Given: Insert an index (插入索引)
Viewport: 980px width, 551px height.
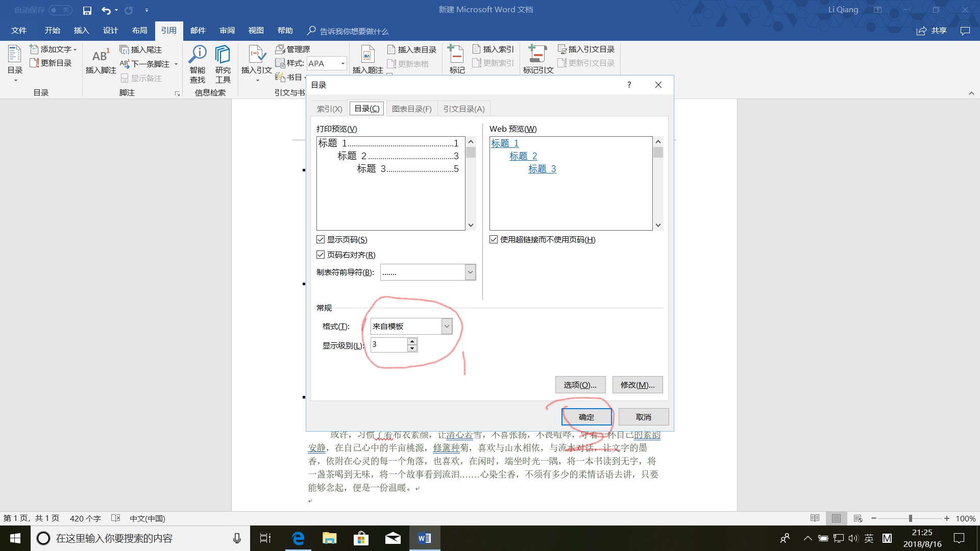Looking at the screenshot, I should (x=493, y=48).
